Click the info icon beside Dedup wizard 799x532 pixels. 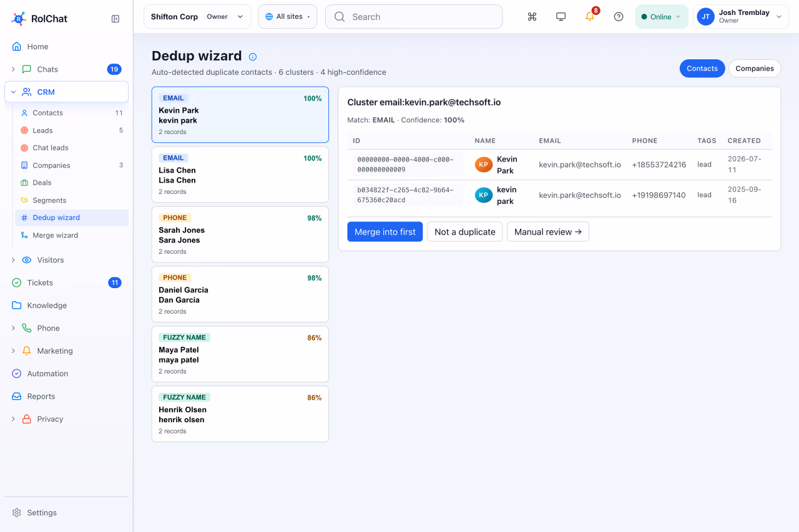pyautogui.click(x=253, y=57)
